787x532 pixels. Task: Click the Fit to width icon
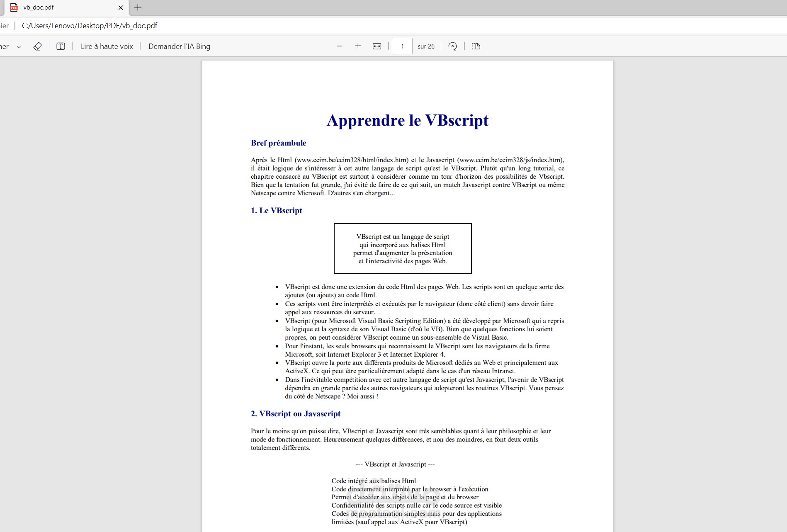point(377,46)
